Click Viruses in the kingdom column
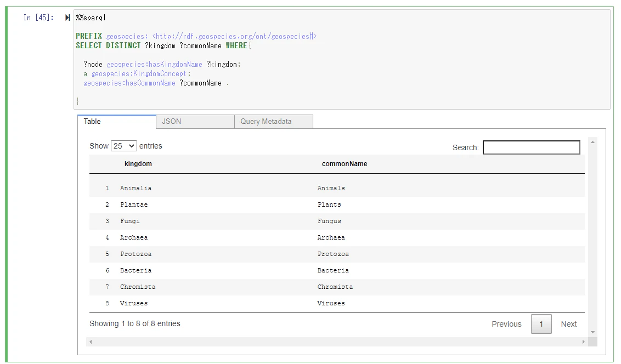This screenshot has height=364, width=621. [x=134, y=304]
